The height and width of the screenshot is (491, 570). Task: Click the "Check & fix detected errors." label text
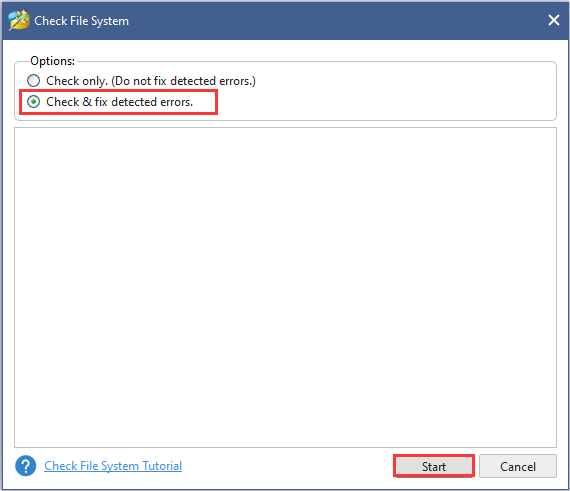coord(120,102)
